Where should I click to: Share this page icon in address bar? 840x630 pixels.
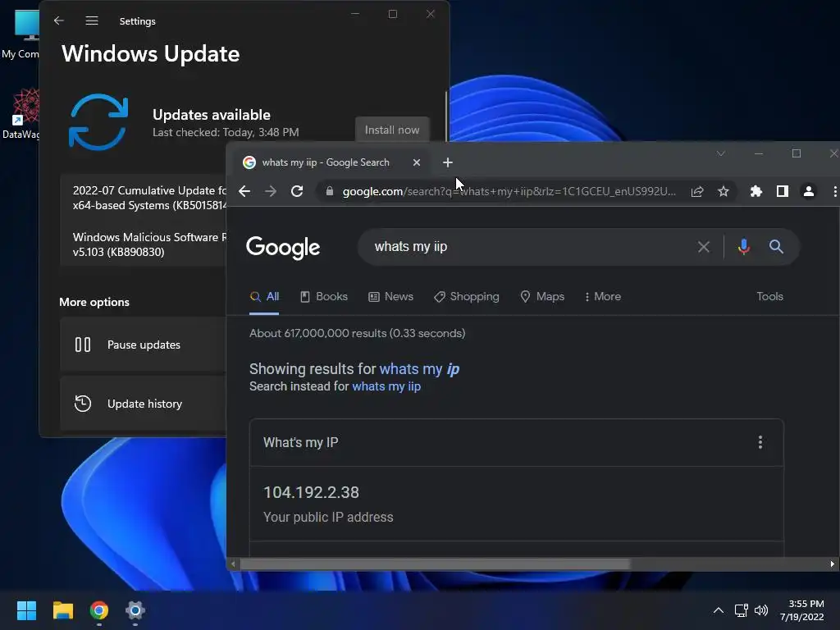(697, 191)
